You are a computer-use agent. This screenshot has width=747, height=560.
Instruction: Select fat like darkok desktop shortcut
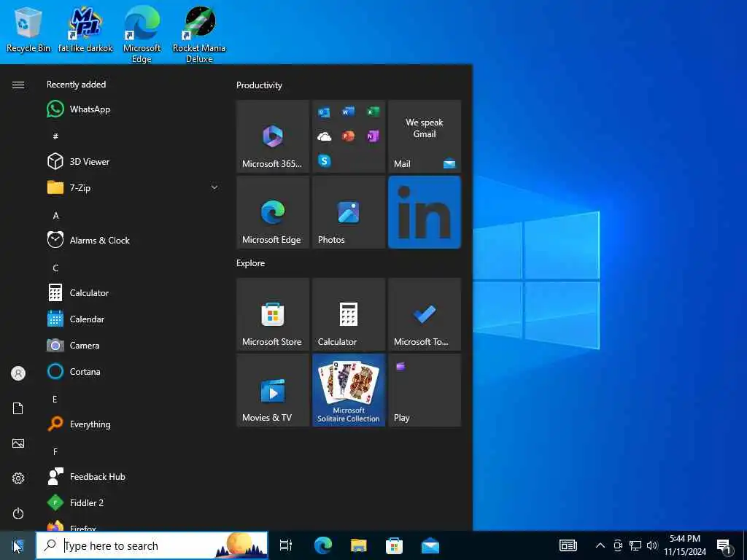click(x=85, y=29)
